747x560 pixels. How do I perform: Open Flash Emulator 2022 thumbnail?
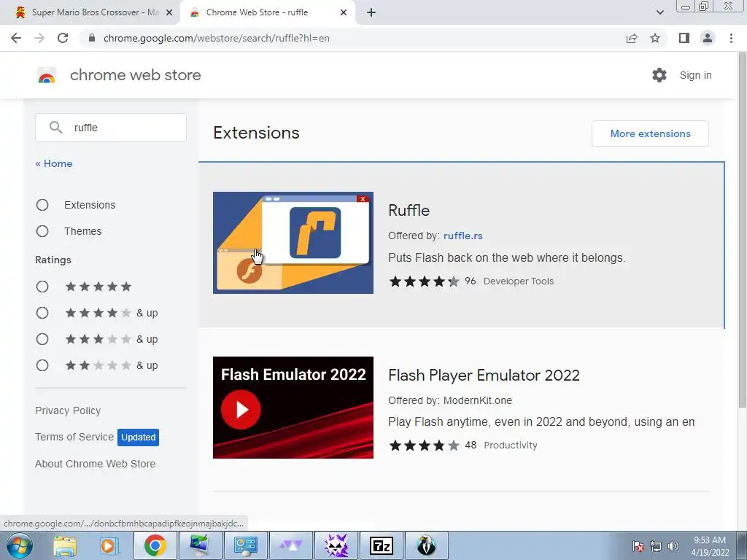[x=293, y=408]
